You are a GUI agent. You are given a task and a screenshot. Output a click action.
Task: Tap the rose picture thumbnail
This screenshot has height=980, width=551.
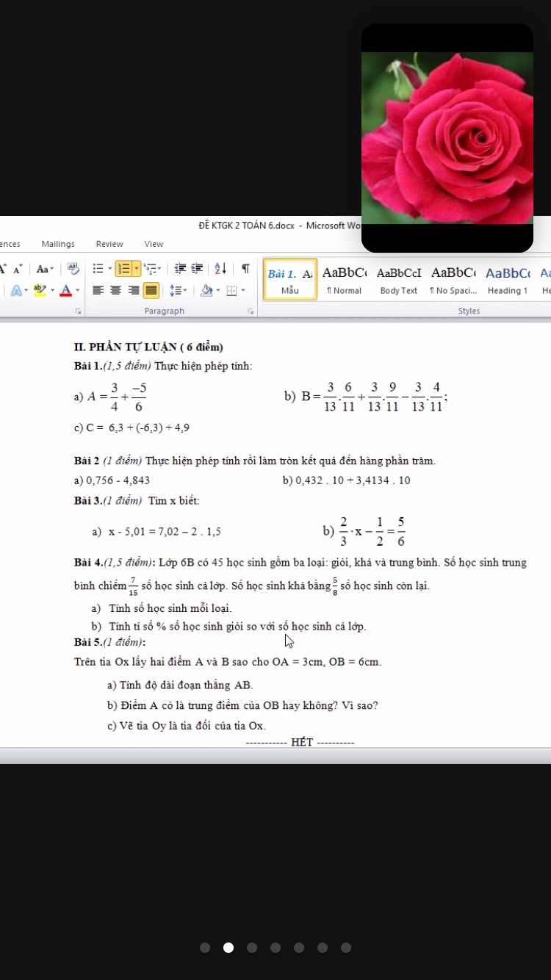tap(447, 137)
